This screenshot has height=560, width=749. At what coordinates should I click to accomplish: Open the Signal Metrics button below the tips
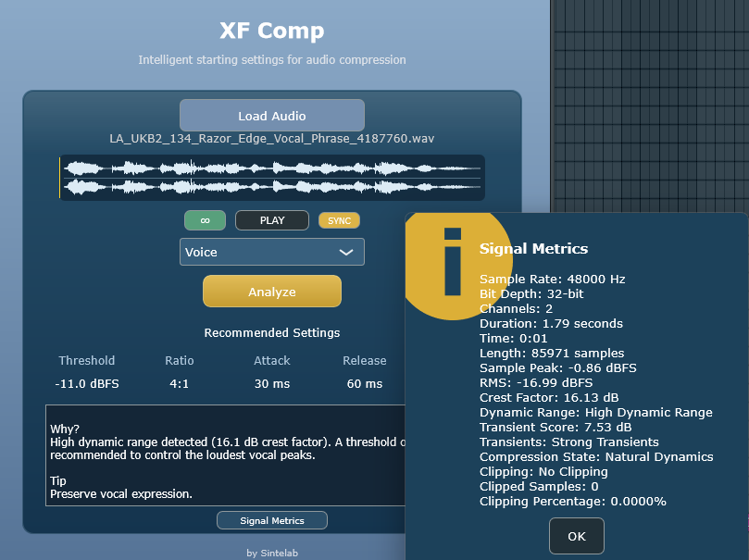click(272, 520)
